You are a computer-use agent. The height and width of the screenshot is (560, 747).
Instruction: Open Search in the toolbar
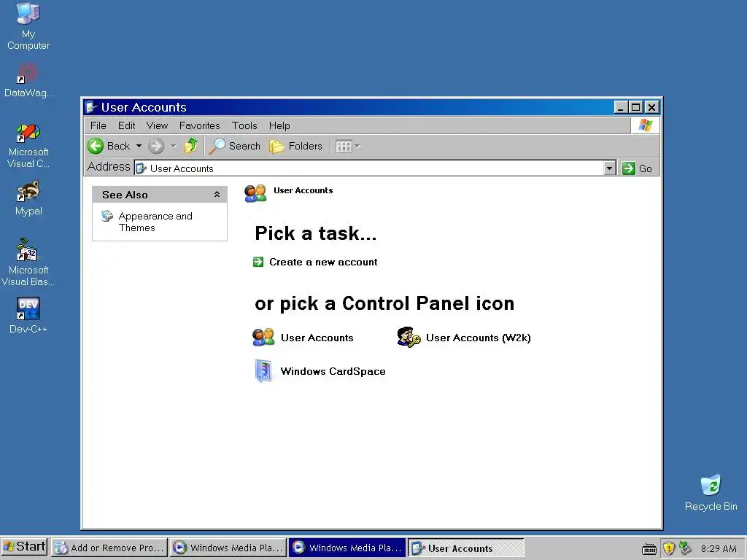pyautogui.click(x=236, y=146)
